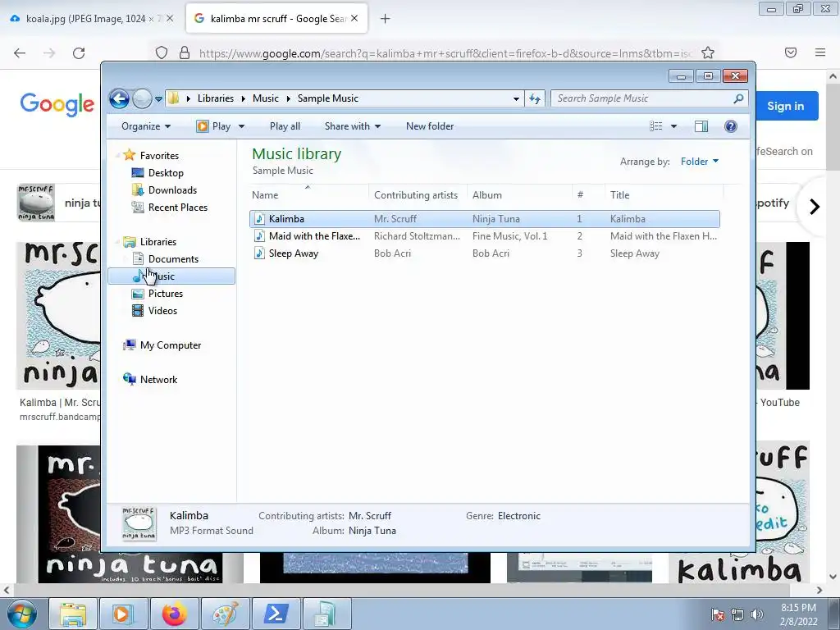Open Arrange by Folder dropdown
The image size is (840, 630).
700,162
